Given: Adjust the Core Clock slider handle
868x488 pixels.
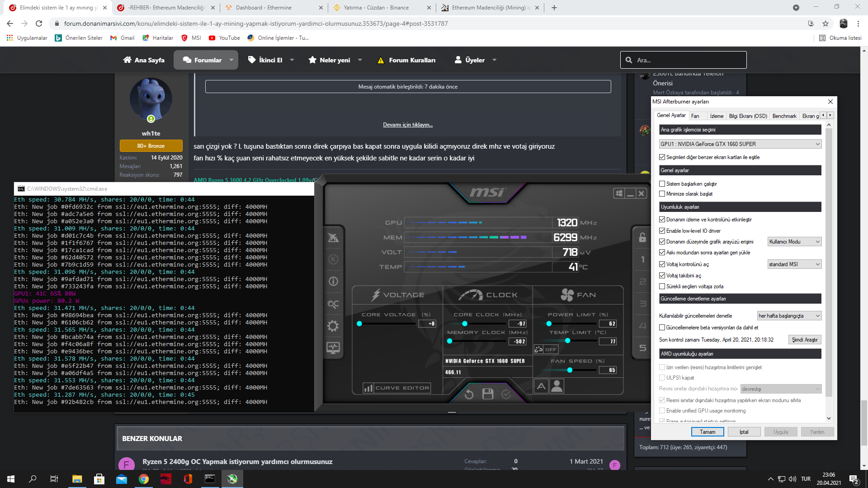Looking at the screenshot, I should click(x=465, y=324).
